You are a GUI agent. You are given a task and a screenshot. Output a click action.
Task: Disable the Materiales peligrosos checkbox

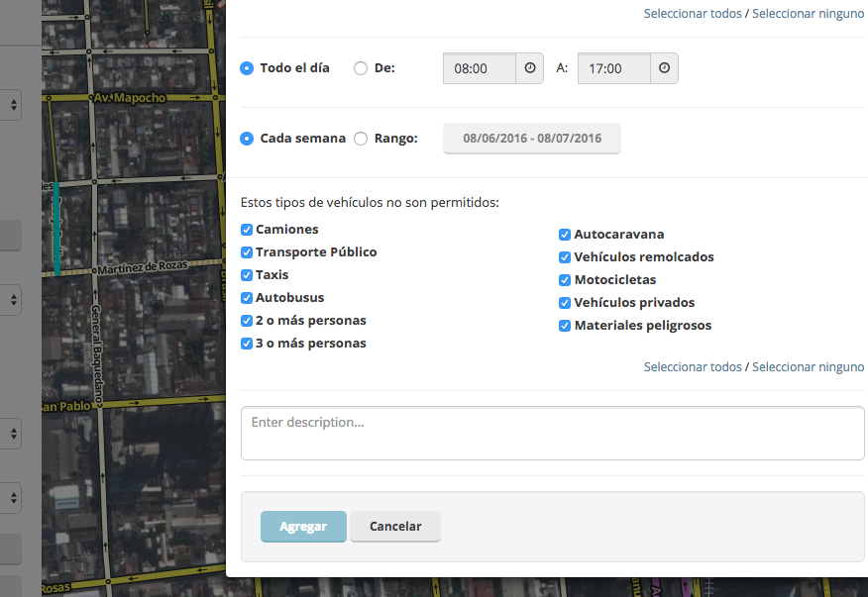(x=565, y=326)
